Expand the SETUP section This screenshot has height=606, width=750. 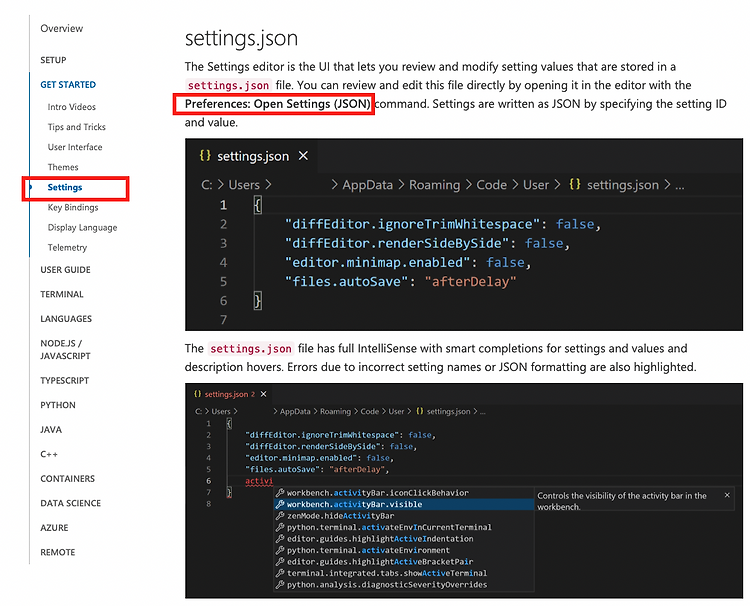(53, 60)
